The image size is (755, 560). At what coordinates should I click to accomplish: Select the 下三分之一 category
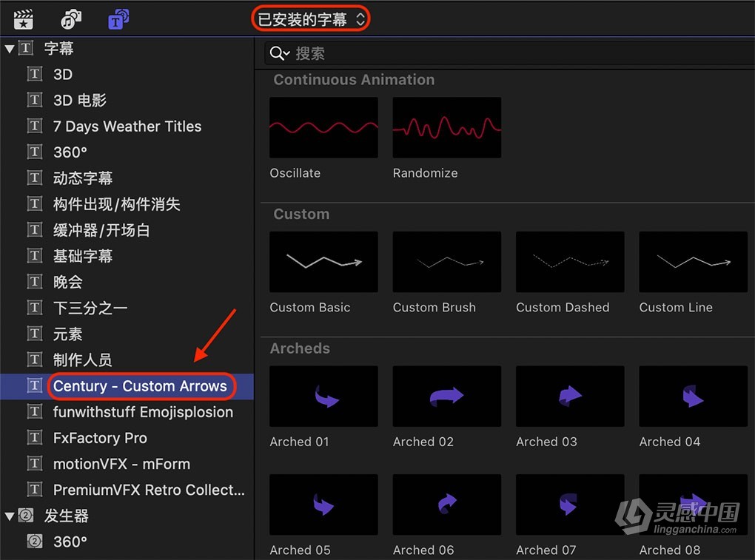coord(90,308)
